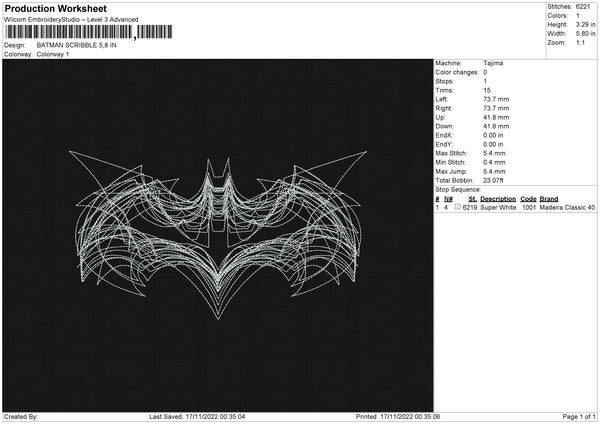
Task: Click the 'Production Worksheet' title
Action: pos(55,8)
